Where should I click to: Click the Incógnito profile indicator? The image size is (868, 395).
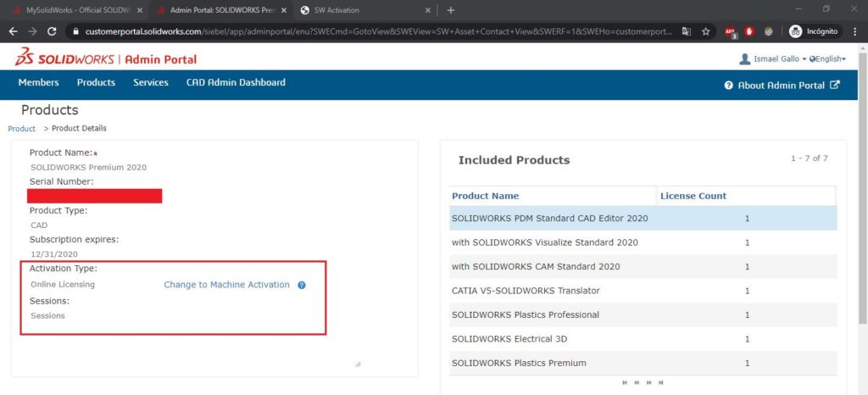tap(813, 31)
